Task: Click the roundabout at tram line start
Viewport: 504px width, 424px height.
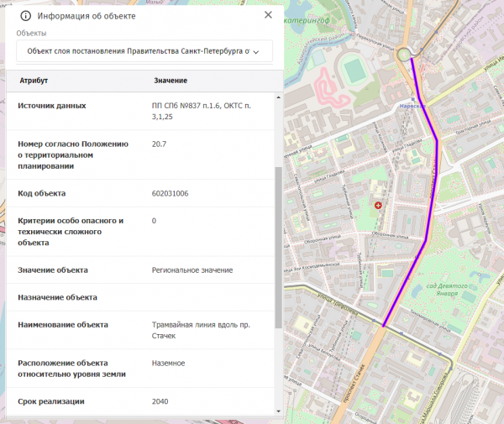Action: (x=407, y=55)
